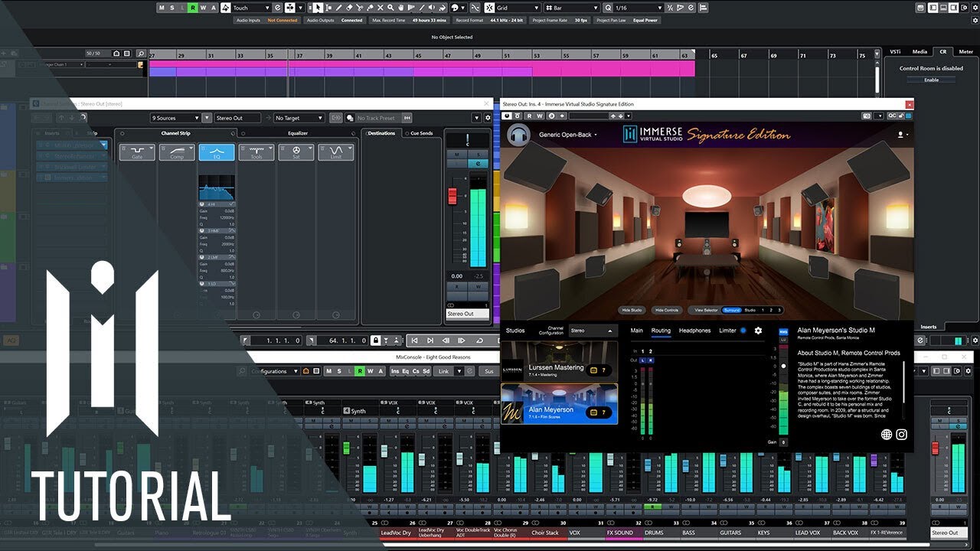Screen dimensions: 980x551
Task: Select the Tools module in Channel Strip
Action: tap(256, 152)
